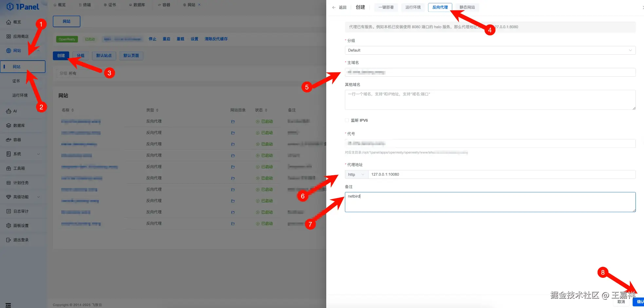This screenshot has width=644, height=308.
Task: Click the 备注 text area containing netbird
Action: pyautogui.click(x=490, y=202)
